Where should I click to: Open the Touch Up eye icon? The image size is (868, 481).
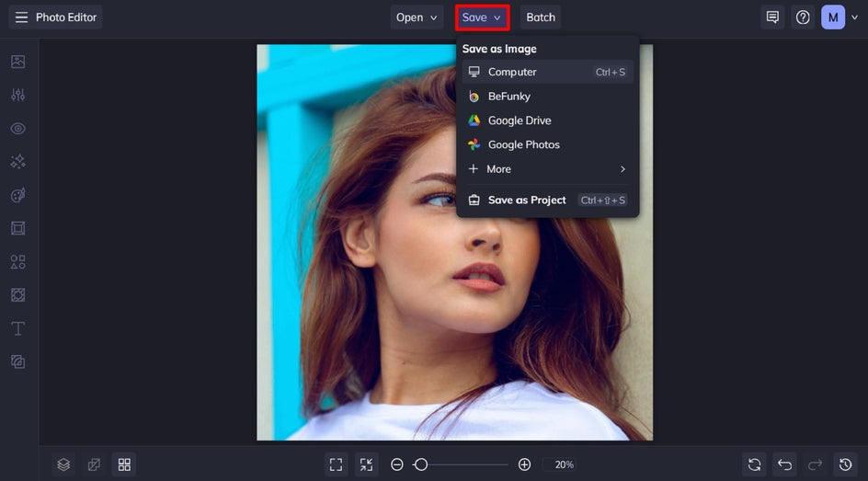point(17,129)
